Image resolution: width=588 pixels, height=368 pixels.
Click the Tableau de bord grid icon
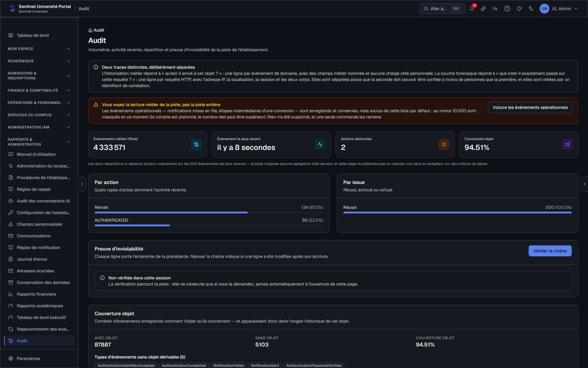click(11, 35)
